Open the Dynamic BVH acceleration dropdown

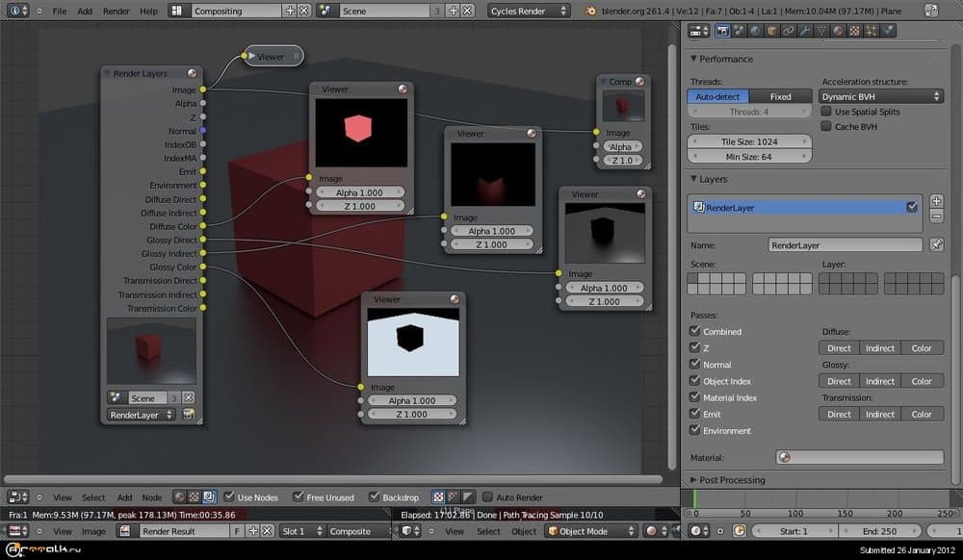point(880,96)
